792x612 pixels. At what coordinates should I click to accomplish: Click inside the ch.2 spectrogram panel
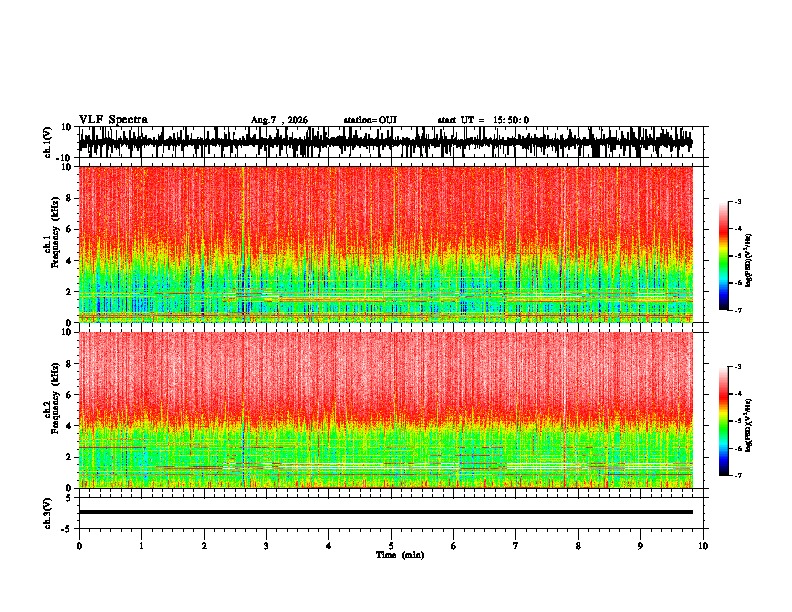coord(386,410)
